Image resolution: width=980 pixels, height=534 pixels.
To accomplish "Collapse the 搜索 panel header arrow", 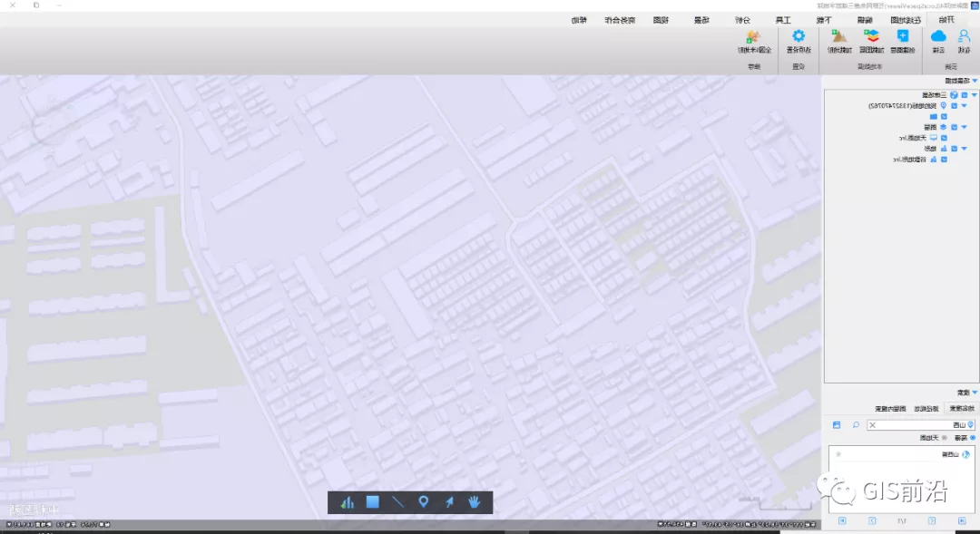I will (975, 393).
